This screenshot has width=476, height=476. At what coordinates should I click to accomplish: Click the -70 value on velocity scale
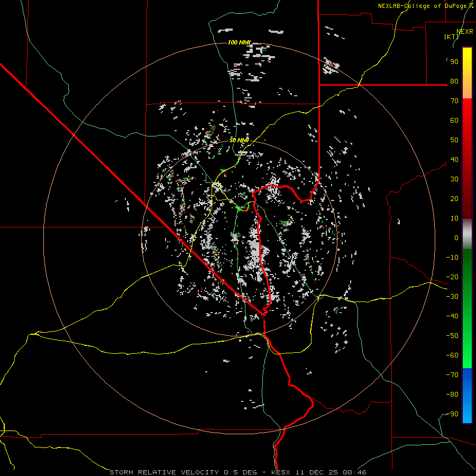(452, 375)
